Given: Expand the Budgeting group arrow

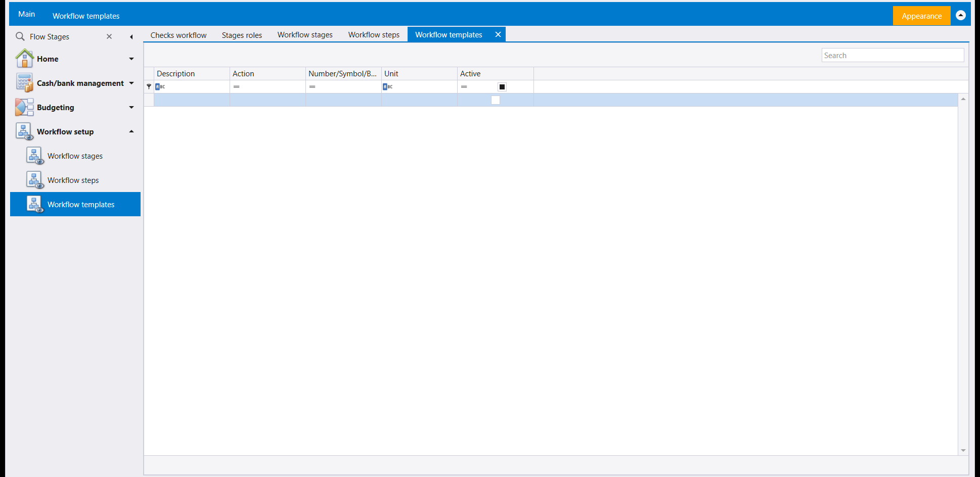Looking at the screenshot, I should pos(131,107).
